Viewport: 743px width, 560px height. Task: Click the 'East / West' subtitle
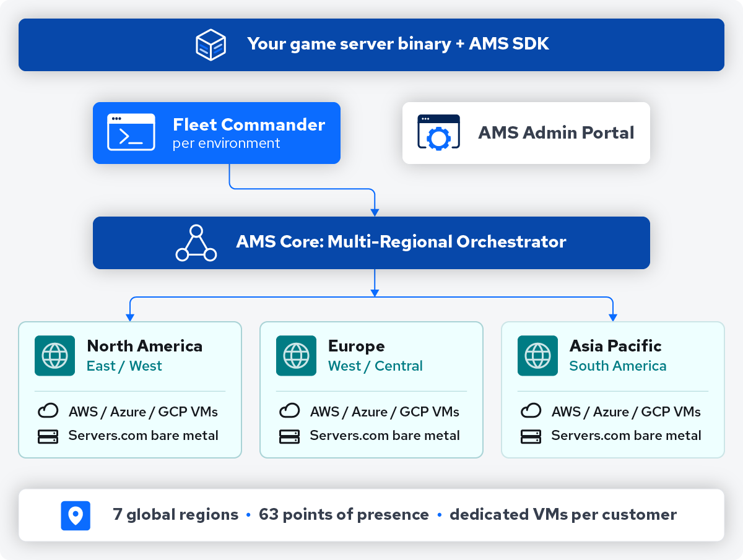pyautogui.click(x=124, y=366)
